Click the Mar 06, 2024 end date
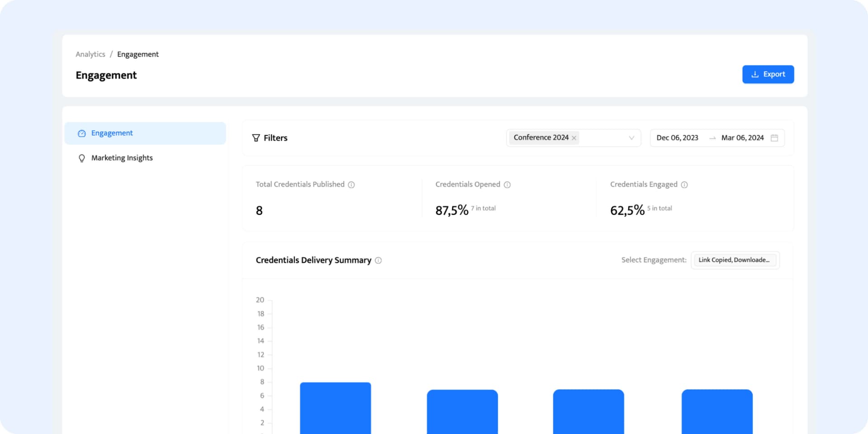Viewport: 868px width, 434px height. pyautogui.click(x=742, y=138)
